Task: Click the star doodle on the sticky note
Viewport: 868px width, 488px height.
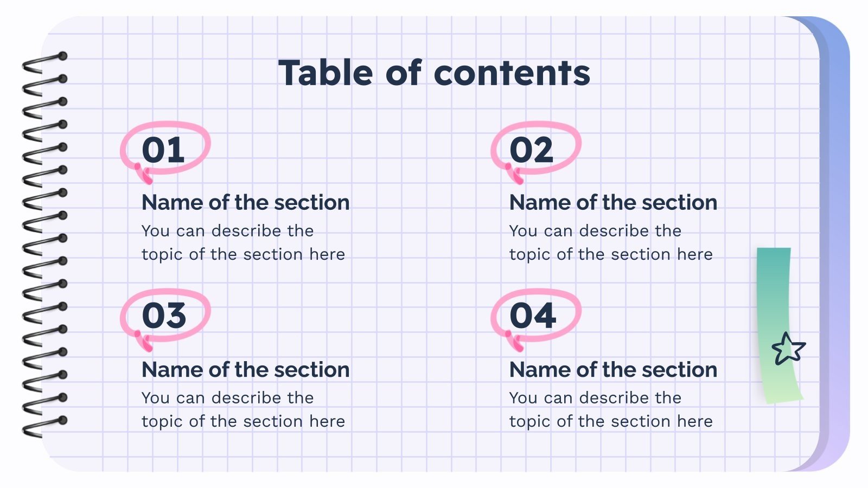Action: [x=788, y=348]
